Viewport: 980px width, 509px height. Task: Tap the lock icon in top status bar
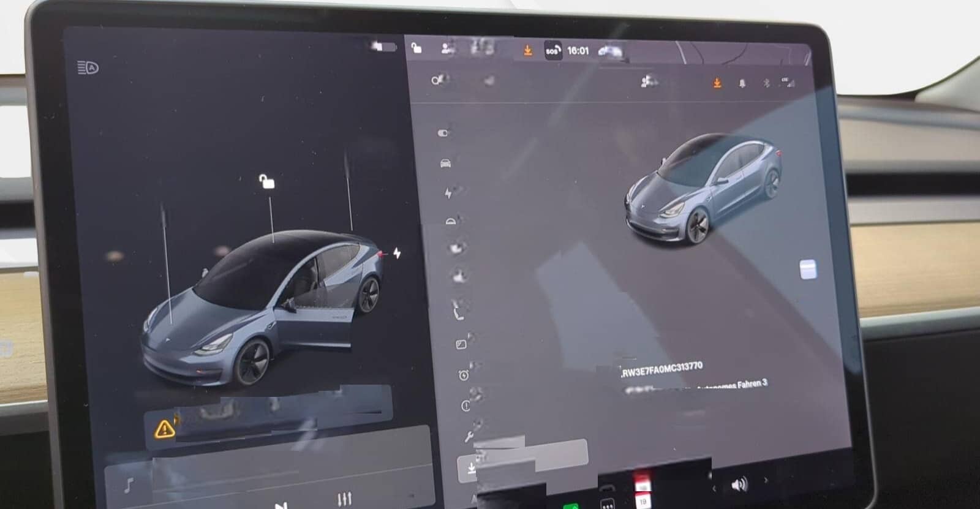(x=417, y=48)
